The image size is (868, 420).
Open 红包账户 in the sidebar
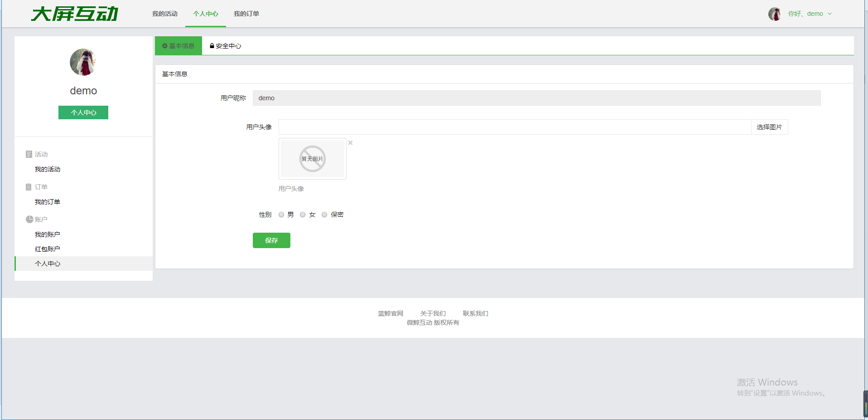point(48,249)
